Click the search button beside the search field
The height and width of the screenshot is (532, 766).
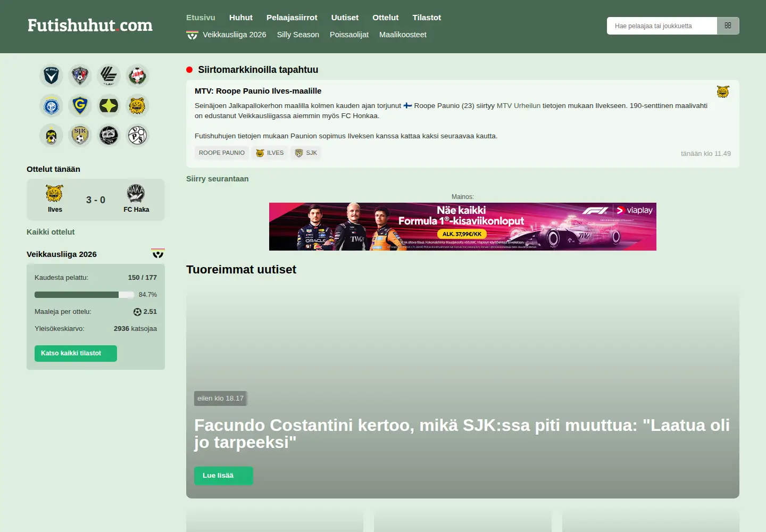click(x=728, y=26)
